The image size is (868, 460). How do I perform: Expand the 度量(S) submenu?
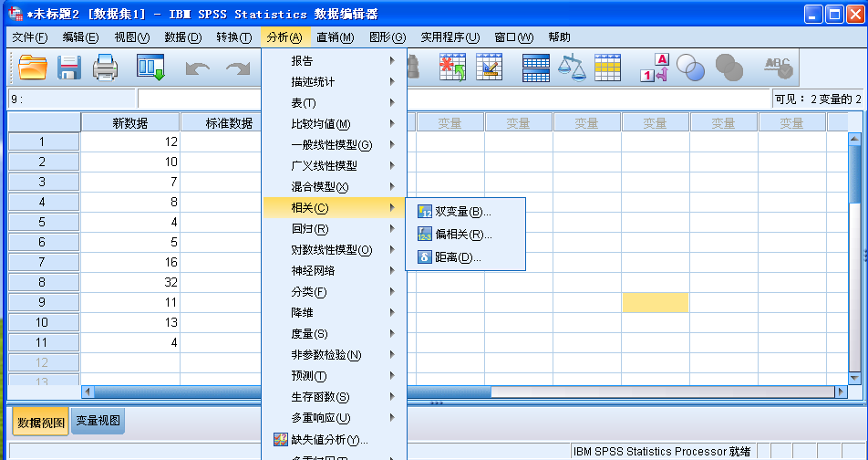point(335,334)
